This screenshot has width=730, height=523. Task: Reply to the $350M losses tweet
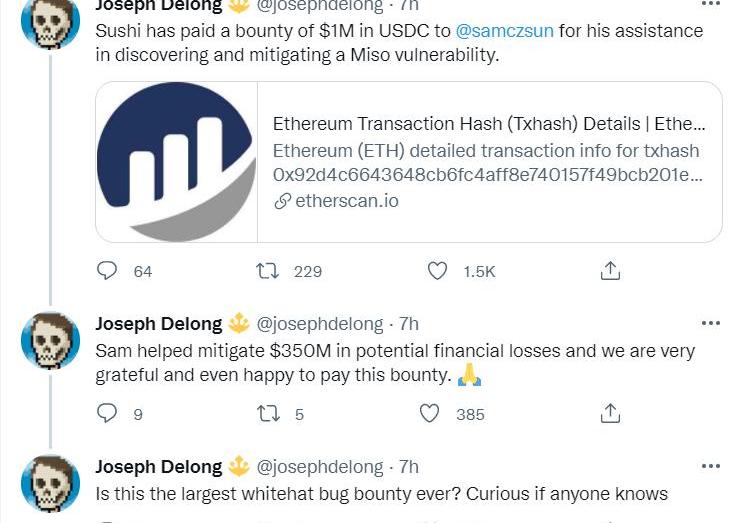click(107, 414)
